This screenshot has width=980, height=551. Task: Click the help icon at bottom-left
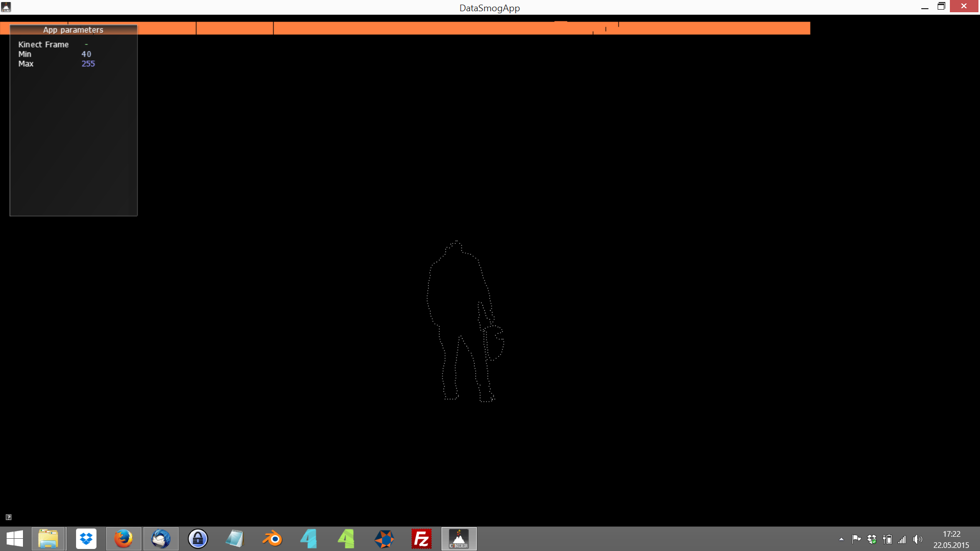[x=9, y=517]
